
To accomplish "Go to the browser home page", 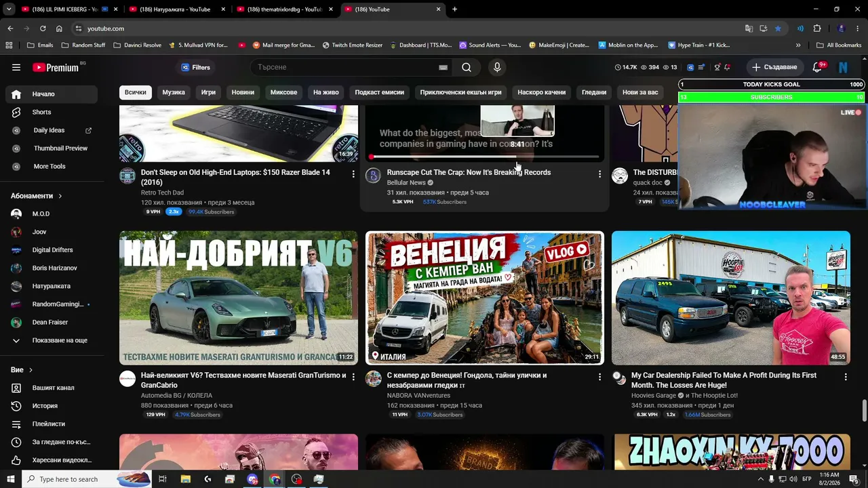I will click(x=59, y=28).
